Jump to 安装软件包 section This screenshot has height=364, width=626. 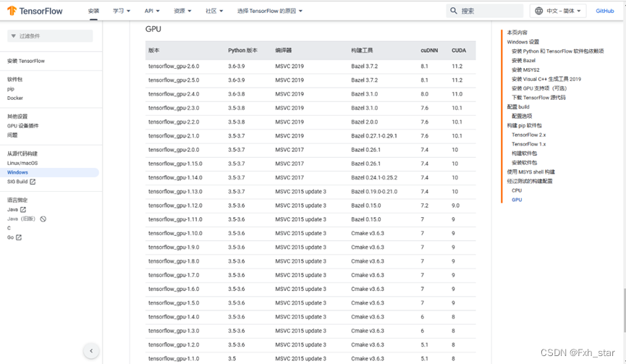[x=524, y=162]
